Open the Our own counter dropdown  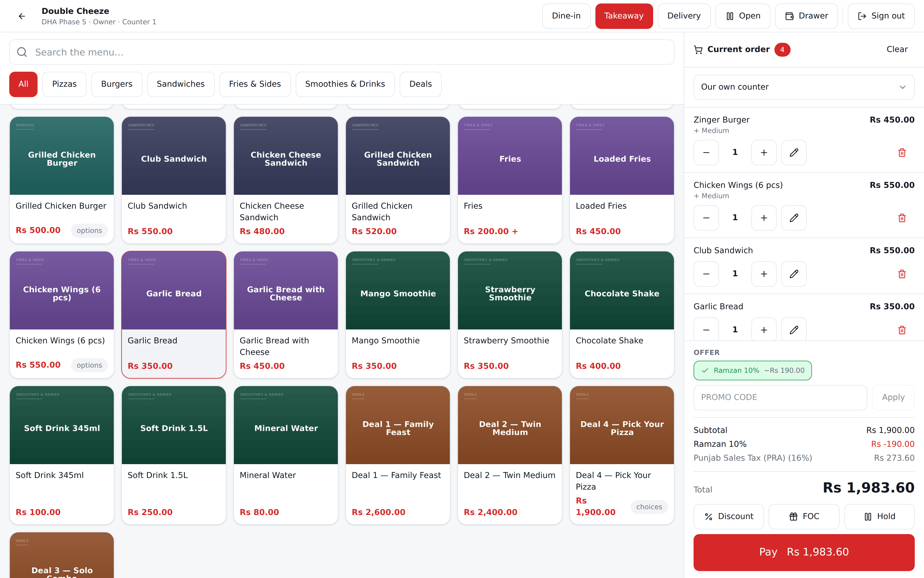coord(804,87)
